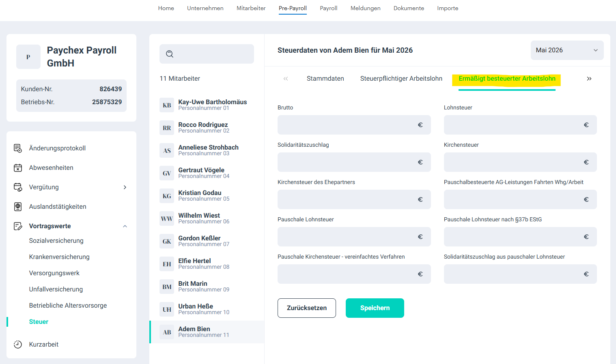
Task: Open the Unternehmen menu
Action: [x=205, y=8]
